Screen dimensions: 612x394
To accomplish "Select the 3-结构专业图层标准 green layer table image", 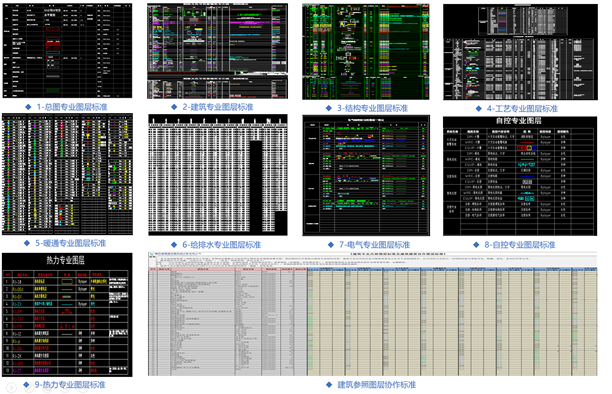I will pos(366,52).
